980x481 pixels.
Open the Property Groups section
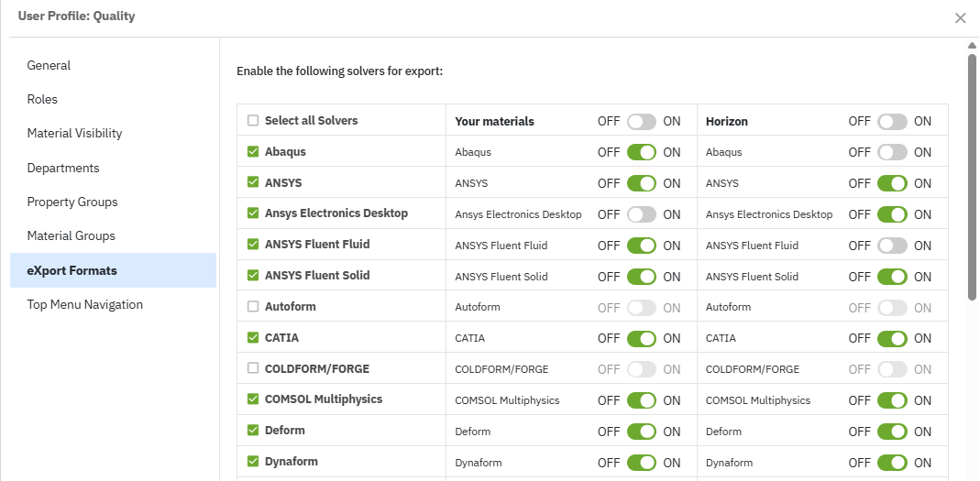click(x=72, y=202)
